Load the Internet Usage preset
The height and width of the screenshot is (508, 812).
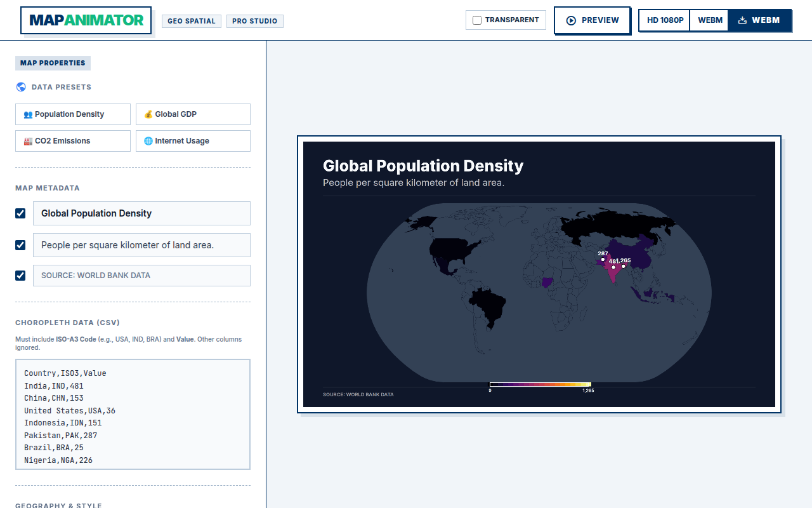point(193,141)
